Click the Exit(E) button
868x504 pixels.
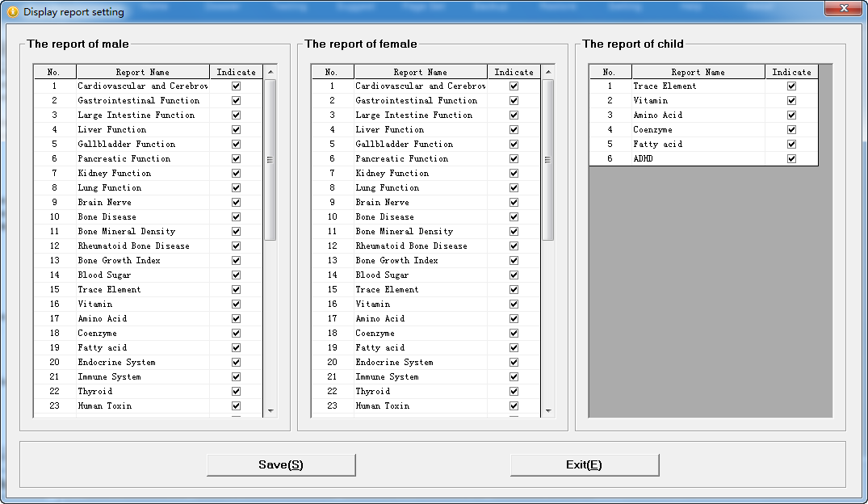(x=584, y=464)
